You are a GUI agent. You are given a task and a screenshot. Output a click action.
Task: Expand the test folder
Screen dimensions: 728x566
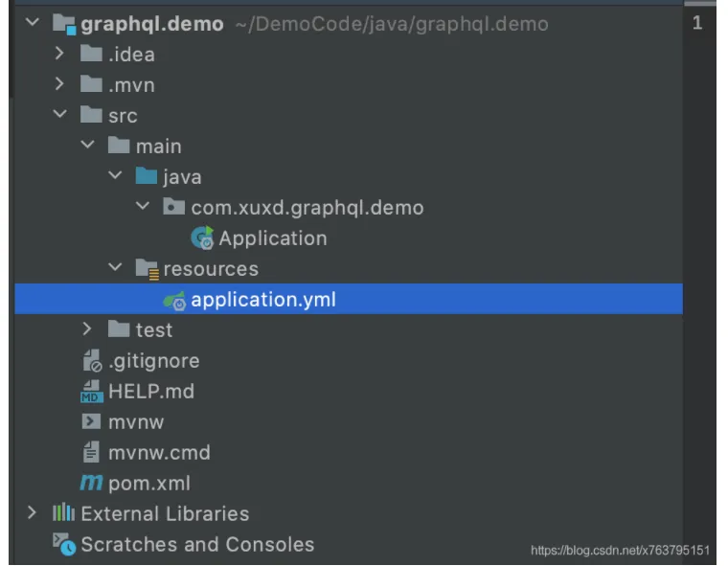(x=88, y=330)
